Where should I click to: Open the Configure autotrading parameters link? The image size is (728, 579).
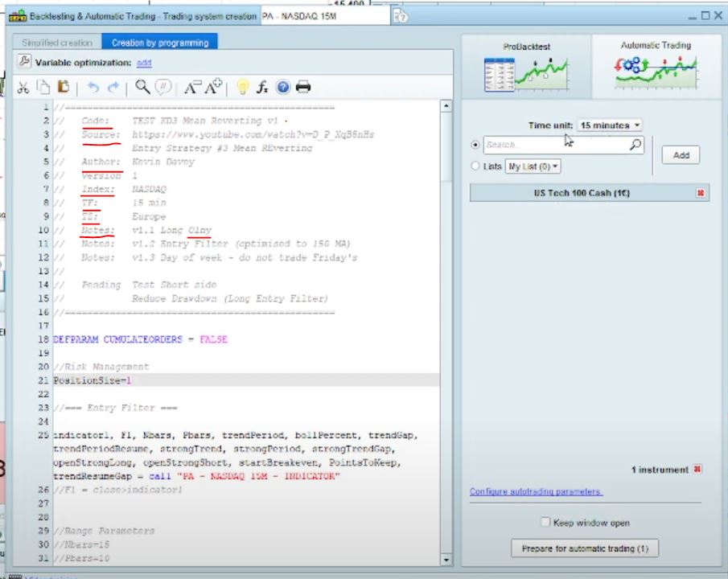[536, 491]
